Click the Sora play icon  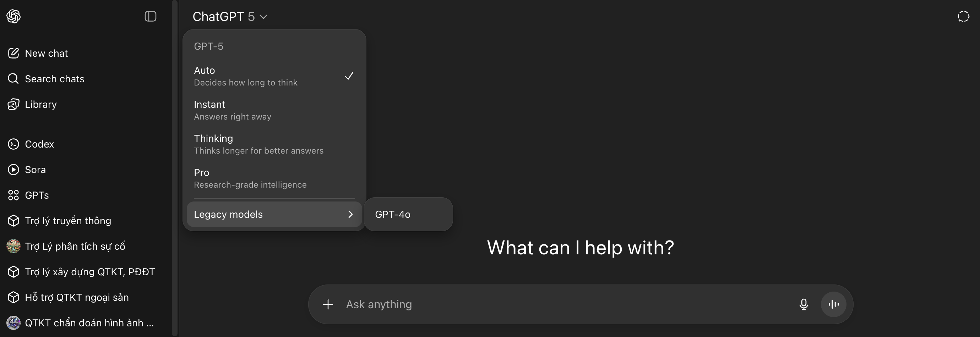[13, 170]
